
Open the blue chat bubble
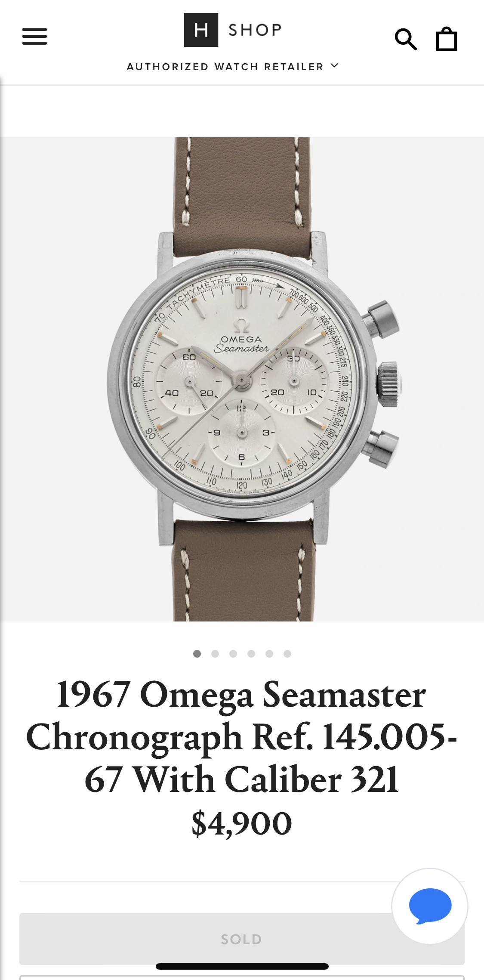[430, 906]
